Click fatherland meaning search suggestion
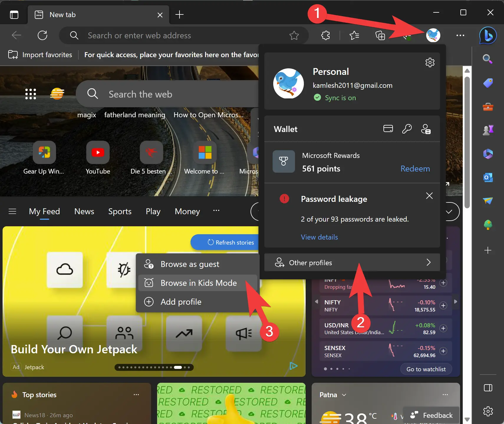Viewport: 504px width, 424px height. point(135,115)
